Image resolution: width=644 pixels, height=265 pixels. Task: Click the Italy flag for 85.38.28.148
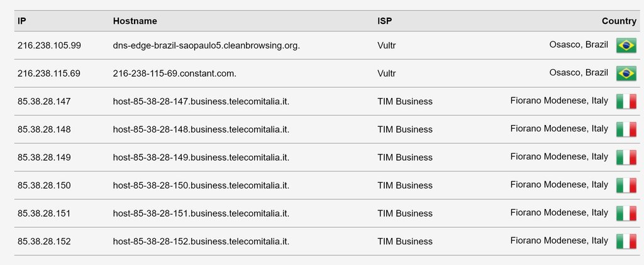click(x=626, y=129)
